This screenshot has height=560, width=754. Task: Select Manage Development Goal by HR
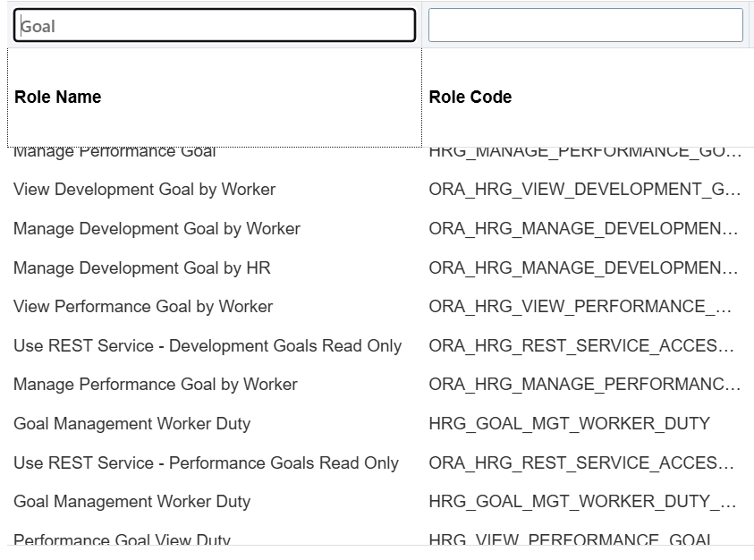point(143,267)
